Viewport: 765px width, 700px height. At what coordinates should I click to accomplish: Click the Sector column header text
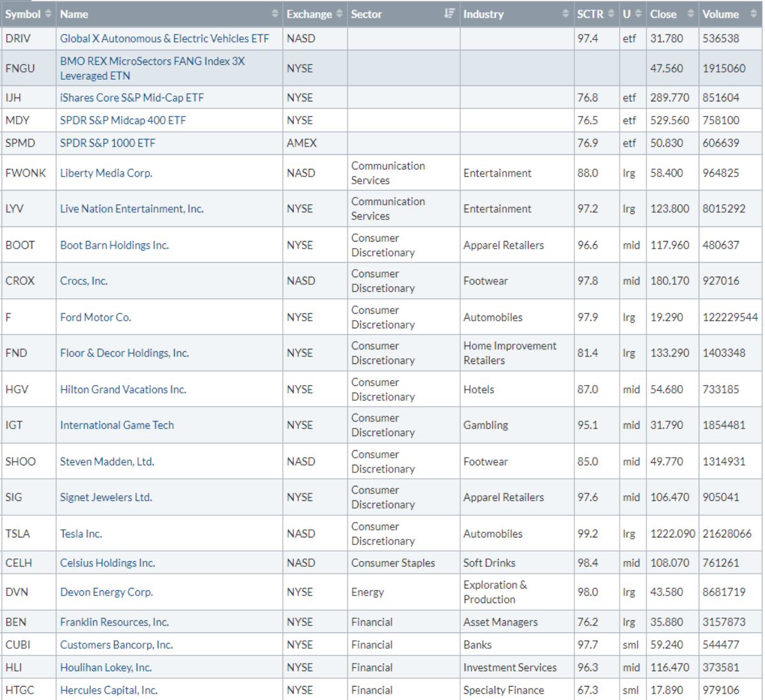click(366, 14)
